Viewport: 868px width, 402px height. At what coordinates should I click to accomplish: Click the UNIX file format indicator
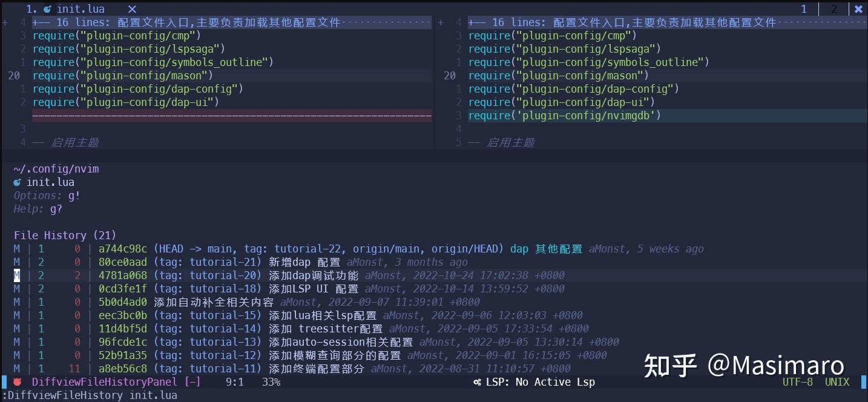[837, 381]
